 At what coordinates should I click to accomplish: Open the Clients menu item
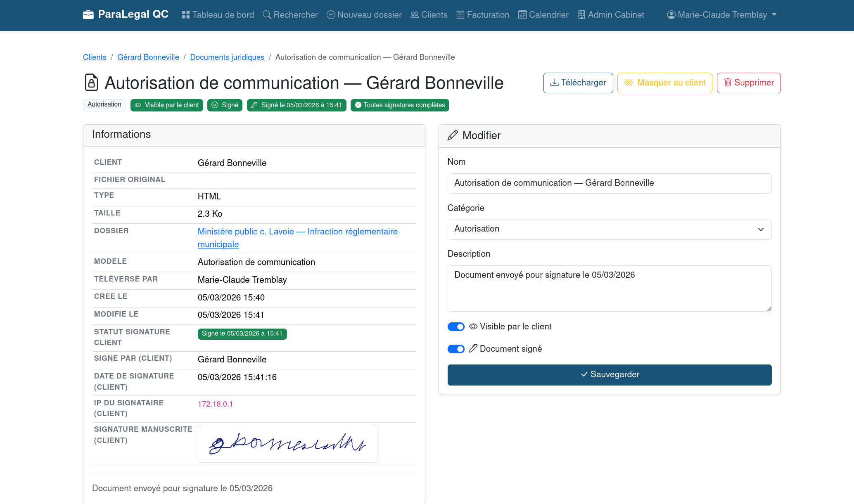pyautogui.click(x=429, y=15)
